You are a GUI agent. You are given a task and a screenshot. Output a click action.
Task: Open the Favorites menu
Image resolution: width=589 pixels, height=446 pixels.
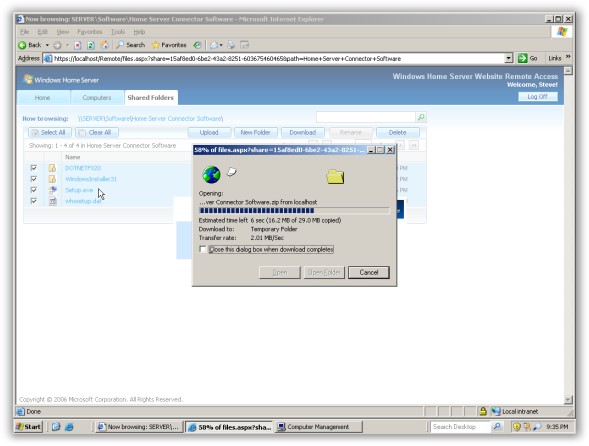click(89, 32)
